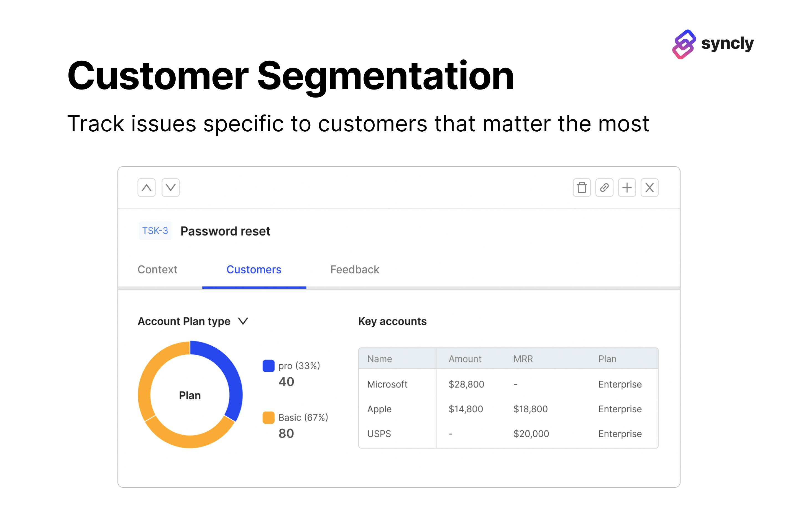Open the Feedback tab

click(355, 269)
